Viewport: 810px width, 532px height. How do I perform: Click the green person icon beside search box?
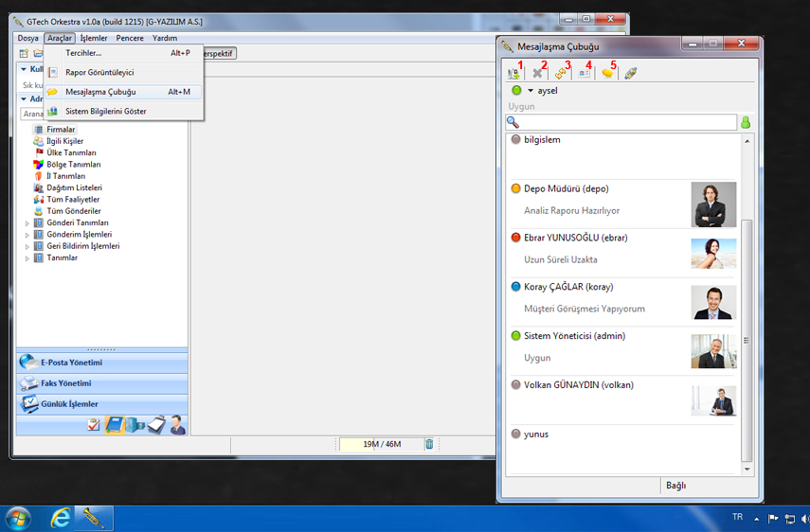point(745,123)
